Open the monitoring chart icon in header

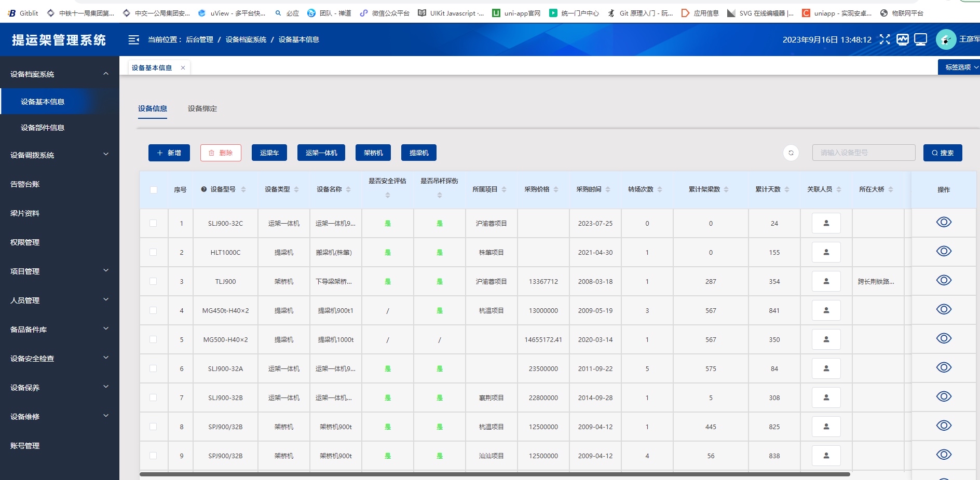coord(903,39)
